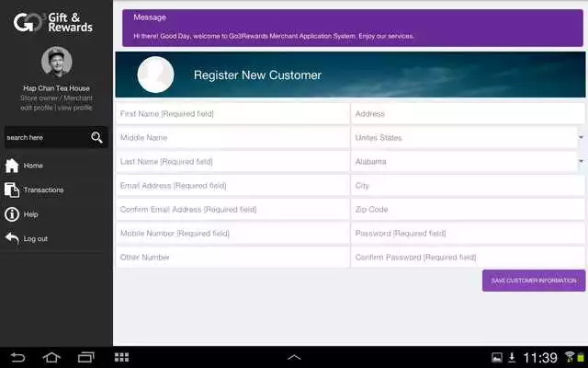Click the search magnifier icon
Image resolution: width=588 pixels, height=368 pixels.
(x=96, y=138)
